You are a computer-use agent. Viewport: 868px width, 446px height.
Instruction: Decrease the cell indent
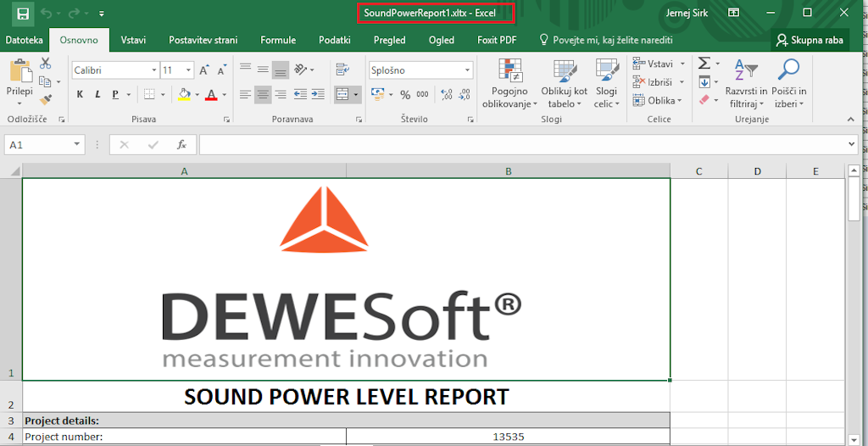tap(300, 95)
